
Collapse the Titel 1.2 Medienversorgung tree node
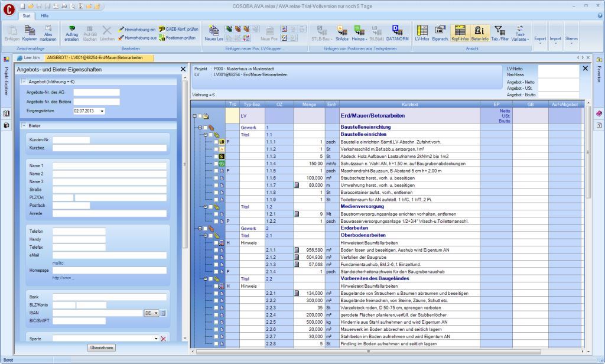pyautogui.click(x=204, y=207)
